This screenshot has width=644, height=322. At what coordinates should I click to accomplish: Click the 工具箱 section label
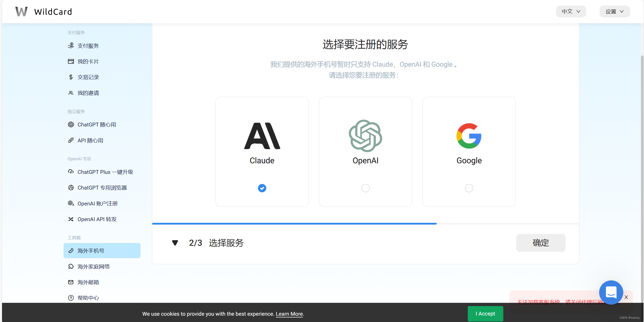coord(74,238)
